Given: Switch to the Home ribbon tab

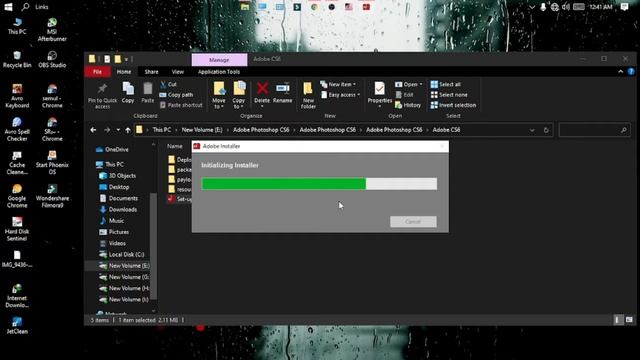Looking at the screenshot, I should tap(124, 72).
